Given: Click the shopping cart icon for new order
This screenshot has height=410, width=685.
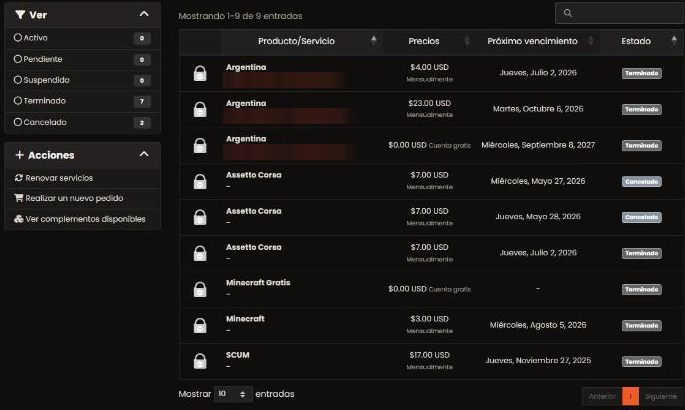Looking at the screenshot, I should point(18,198).
